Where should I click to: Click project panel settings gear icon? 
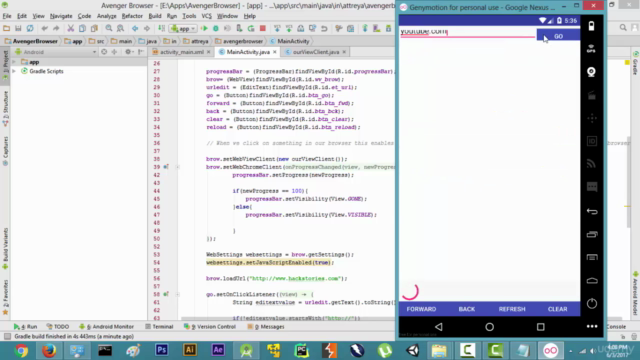[128, 52]
